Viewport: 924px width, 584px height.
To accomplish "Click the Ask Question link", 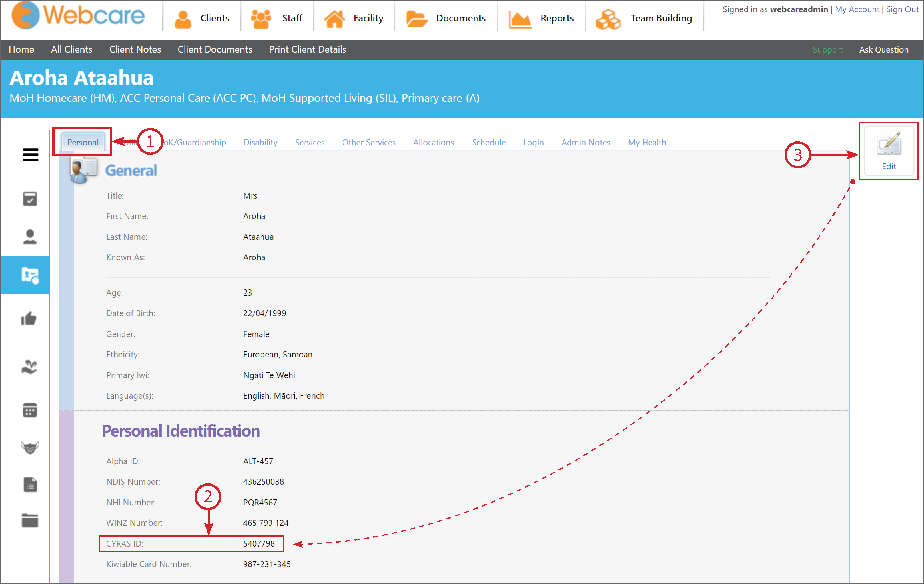I will (883, 49).
